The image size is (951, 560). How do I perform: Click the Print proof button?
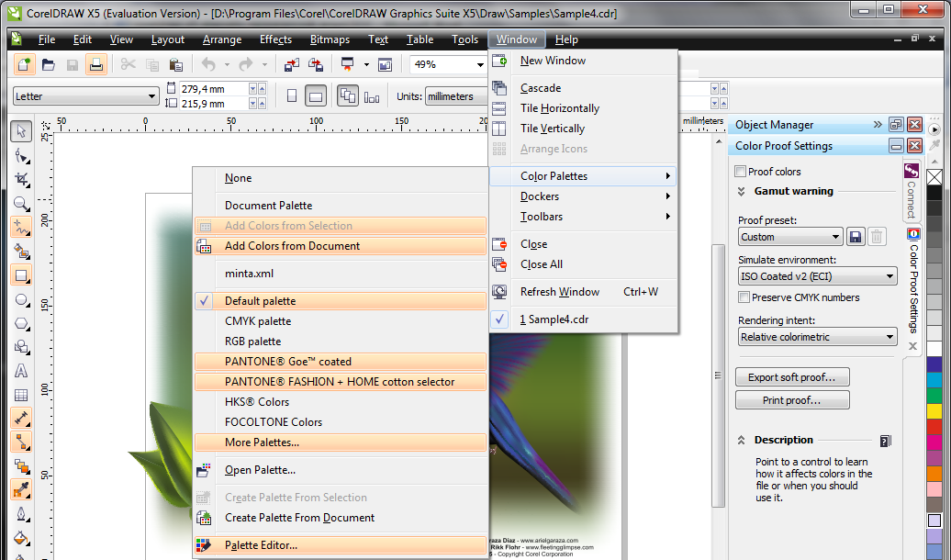coord(792,400)
